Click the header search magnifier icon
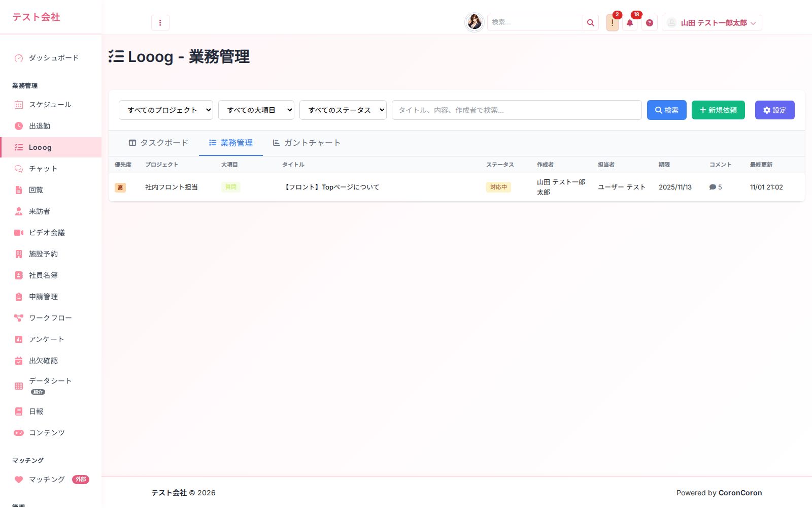Screen dimensions: 812x508 [590, 22]
